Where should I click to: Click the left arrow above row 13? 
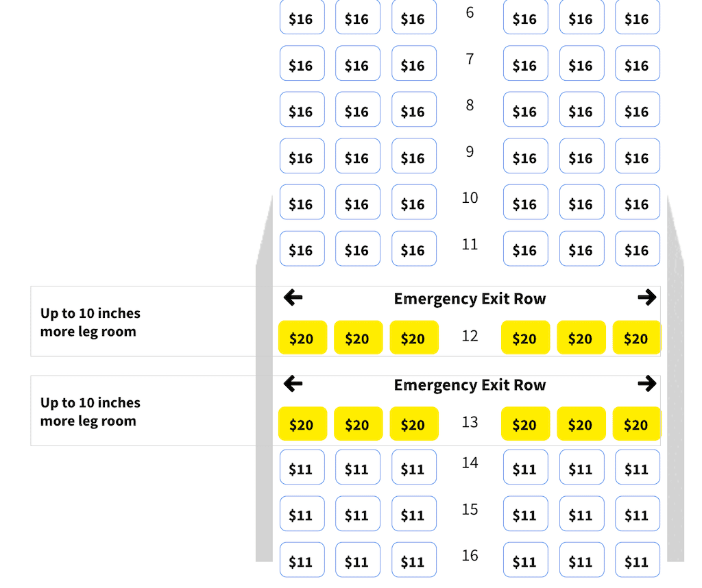tap(293, 384)
